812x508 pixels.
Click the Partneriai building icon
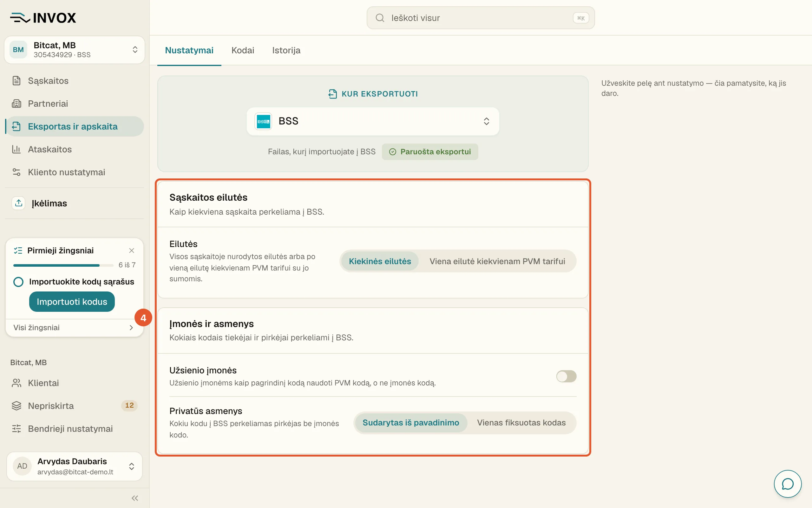coord(16,104)
